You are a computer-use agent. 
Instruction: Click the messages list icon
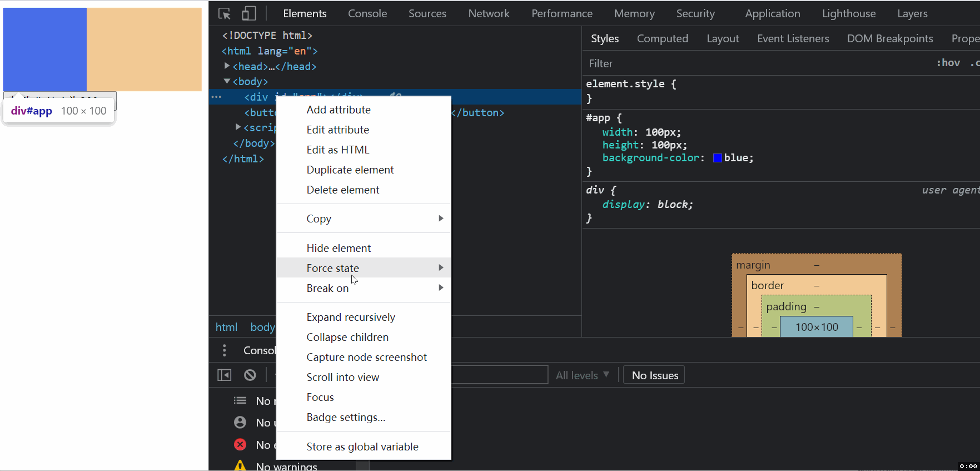(240, 400)
